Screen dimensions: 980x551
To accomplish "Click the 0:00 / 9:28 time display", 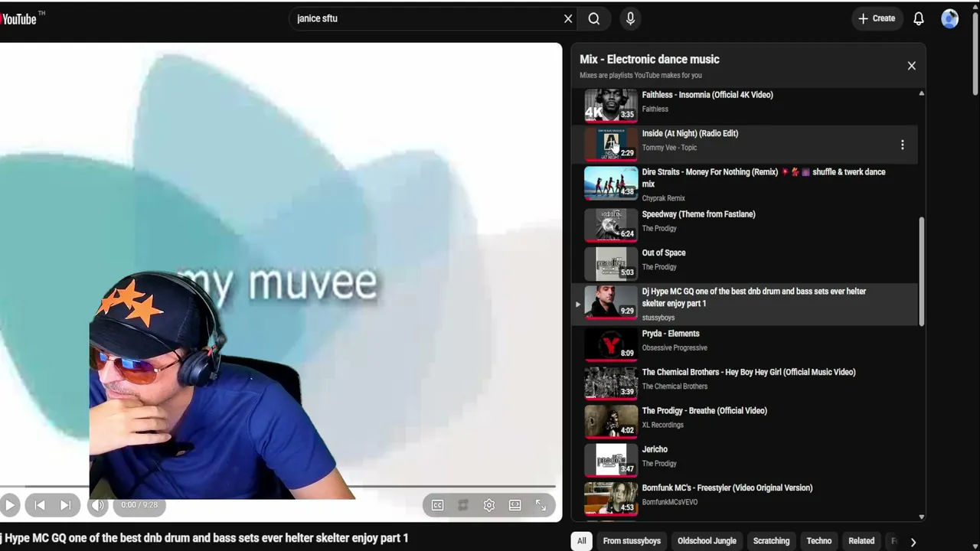I will (x=139, y=505).
